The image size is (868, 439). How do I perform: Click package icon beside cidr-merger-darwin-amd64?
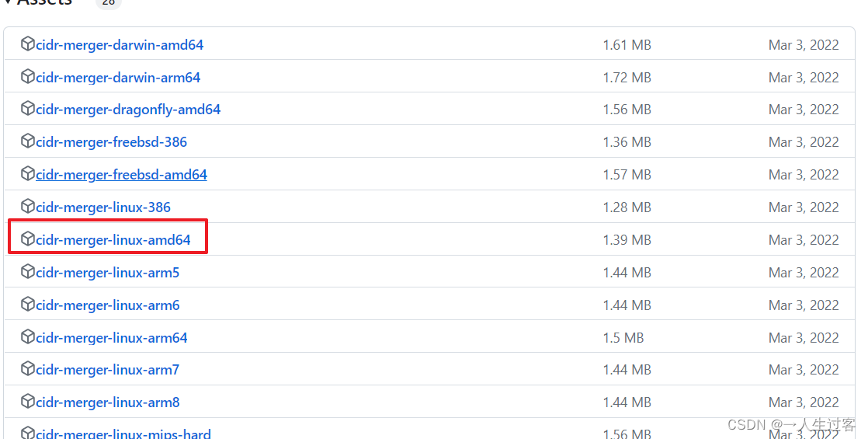pos(28,44)
